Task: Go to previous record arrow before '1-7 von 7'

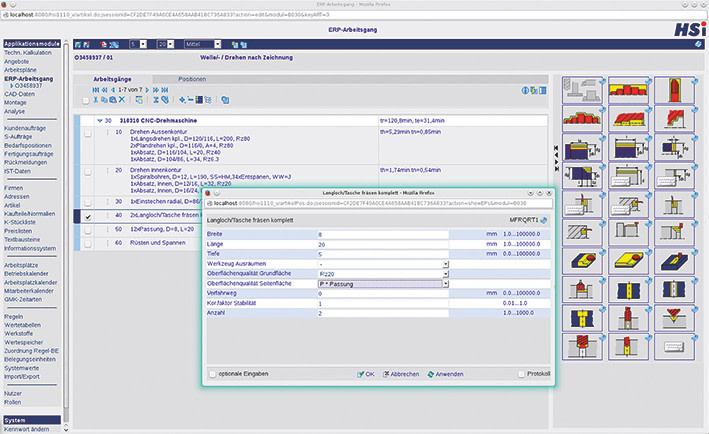Action: coord(113,90)
